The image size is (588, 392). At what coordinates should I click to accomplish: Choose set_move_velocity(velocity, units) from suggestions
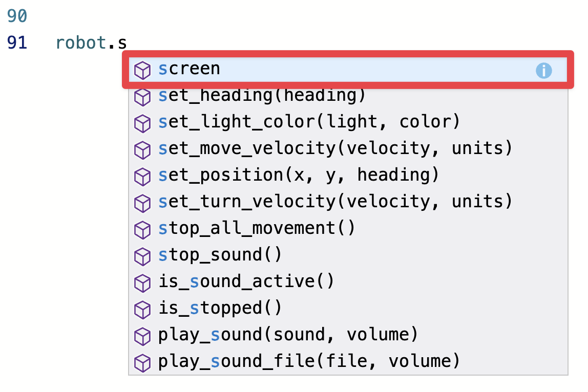point(335,149)
